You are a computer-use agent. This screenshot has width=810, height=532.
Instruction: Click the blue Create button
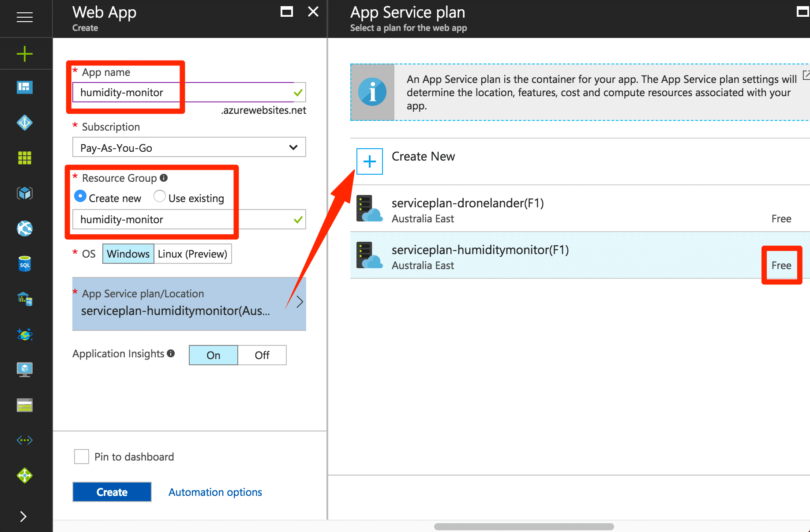[112, 492]
